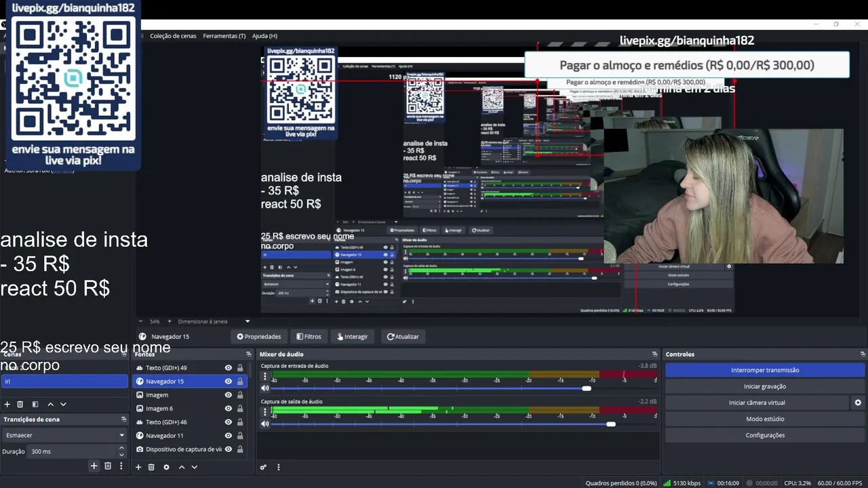The width and height of the screenshot is (868, 488).
Task: Click the Duração 300 ms field
Action: tap(73, 451)
